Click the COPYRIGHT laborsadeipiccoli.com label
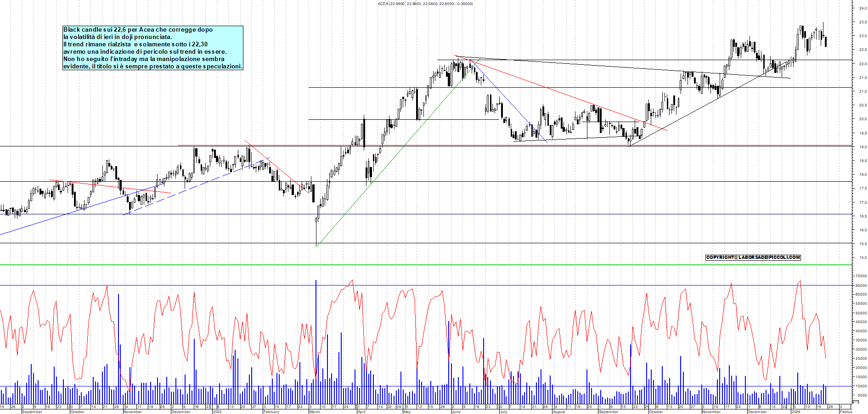This screenshot has height=414, width=868. point(753,257)
